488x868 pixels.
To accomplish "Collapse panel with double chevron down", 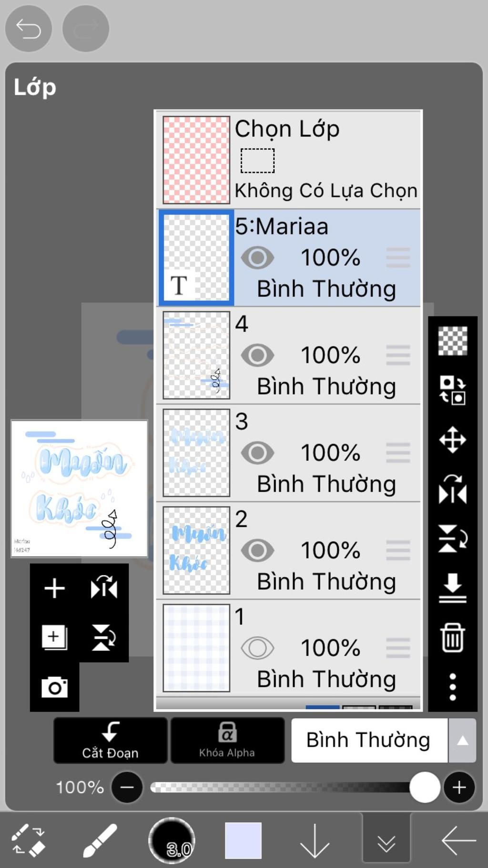I will click(x=386, y=841).
